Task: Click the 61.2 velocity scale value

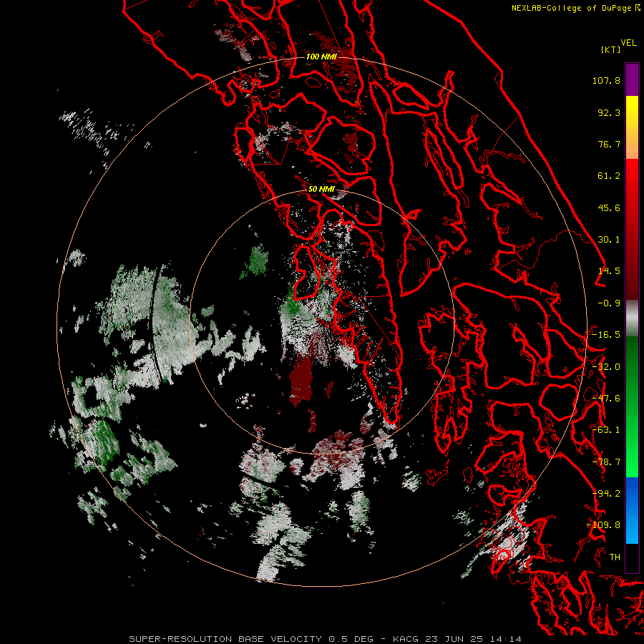Action: coord(609,176)
